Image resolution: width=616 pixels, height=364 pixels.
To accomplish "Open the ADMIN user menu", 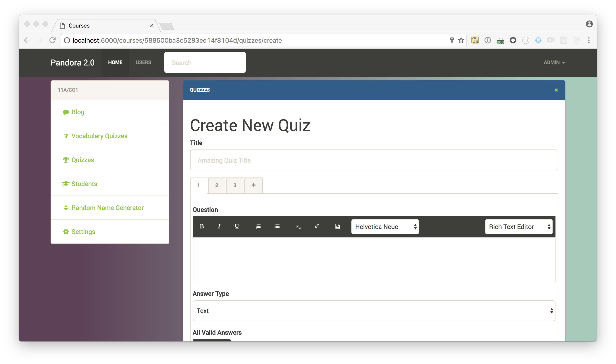I will [554, 63].
